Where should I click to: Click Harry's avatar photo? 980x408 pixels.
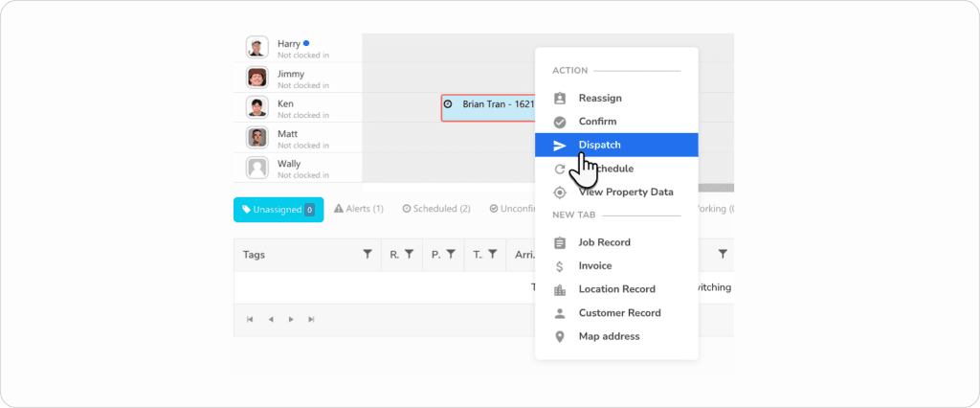click(x=256, y=48)
